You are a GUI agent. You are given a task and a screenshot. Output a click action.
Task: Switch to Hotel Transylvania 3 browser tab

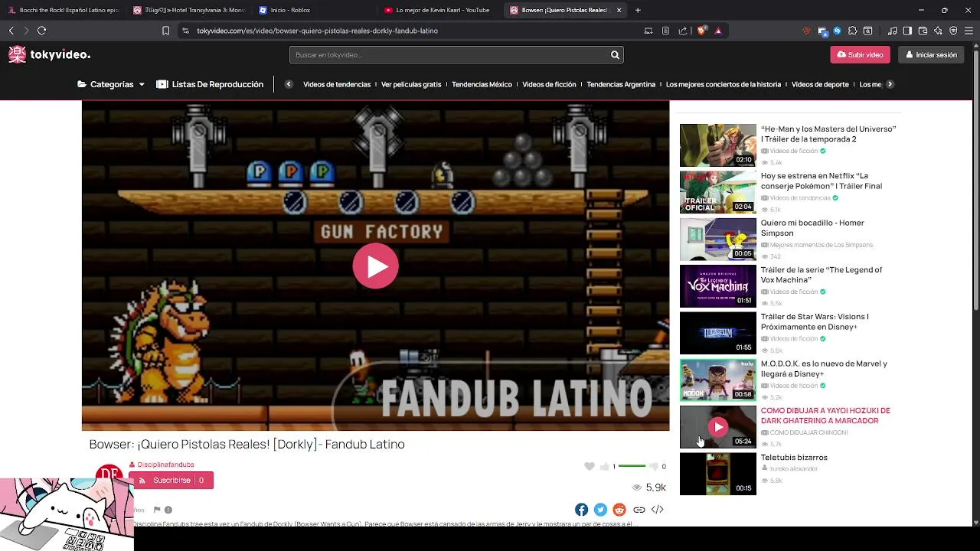[x=189, y=10]
